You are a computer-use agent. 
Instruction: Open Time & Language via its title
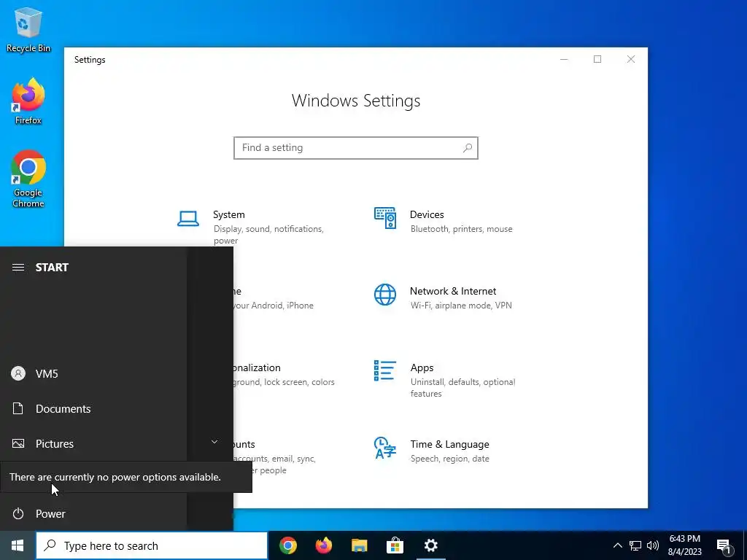pos(449,444)
